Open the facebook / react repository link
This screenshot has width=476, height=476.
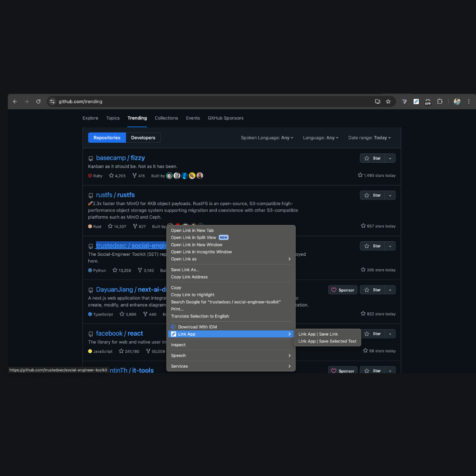(119, 333)
